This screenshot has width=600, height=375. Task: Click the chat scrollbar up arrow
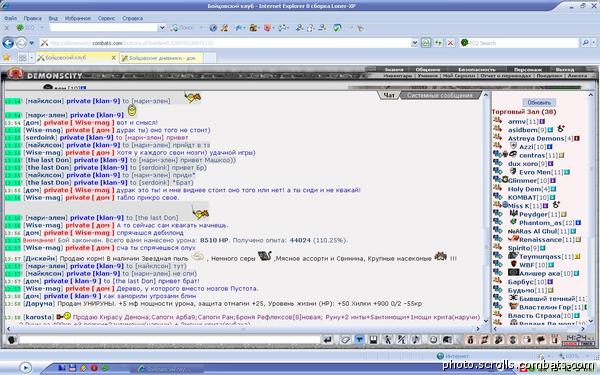(486, 95)
